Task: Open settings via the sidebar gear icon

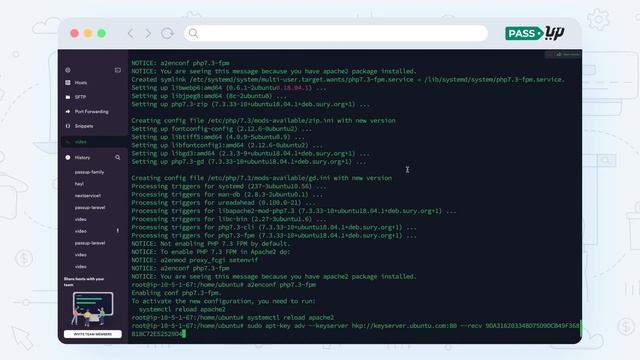Action: click(68, 70)
